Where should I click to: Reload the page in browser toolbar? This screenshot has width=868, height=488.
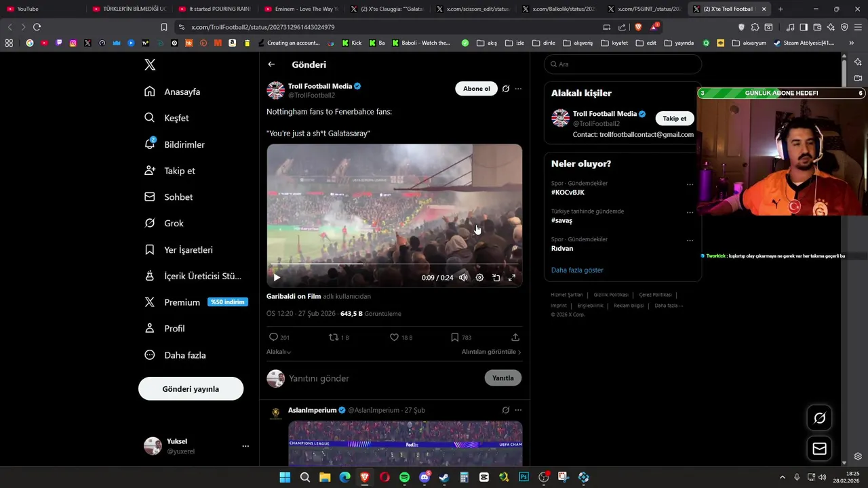click(x=37, y=27)
